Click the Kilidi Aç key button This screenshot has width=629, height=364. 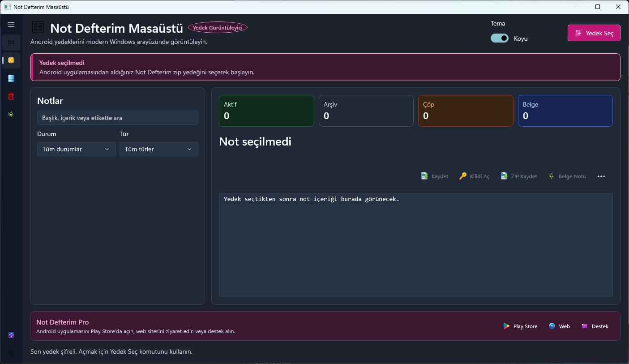pyautogui.click(x=474, y=176)
